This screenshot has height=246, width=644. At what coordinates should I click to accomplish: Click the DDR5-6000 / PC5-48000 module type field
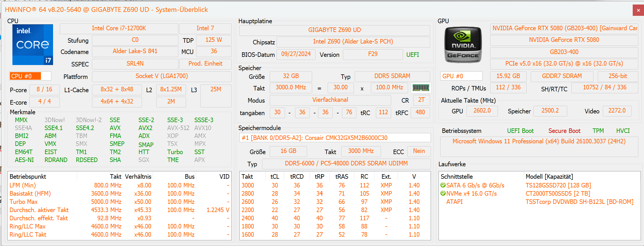346,163
